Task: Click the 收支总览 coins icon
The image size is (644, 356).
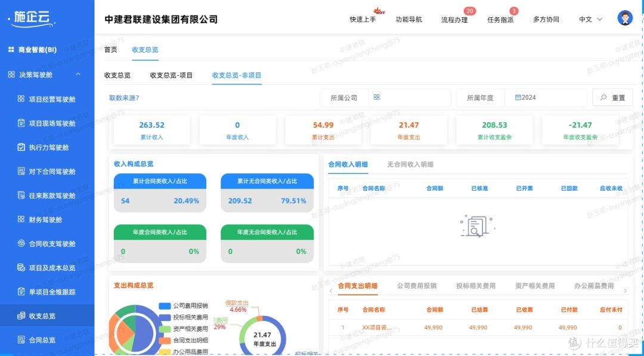Action: tap(21, 316)
